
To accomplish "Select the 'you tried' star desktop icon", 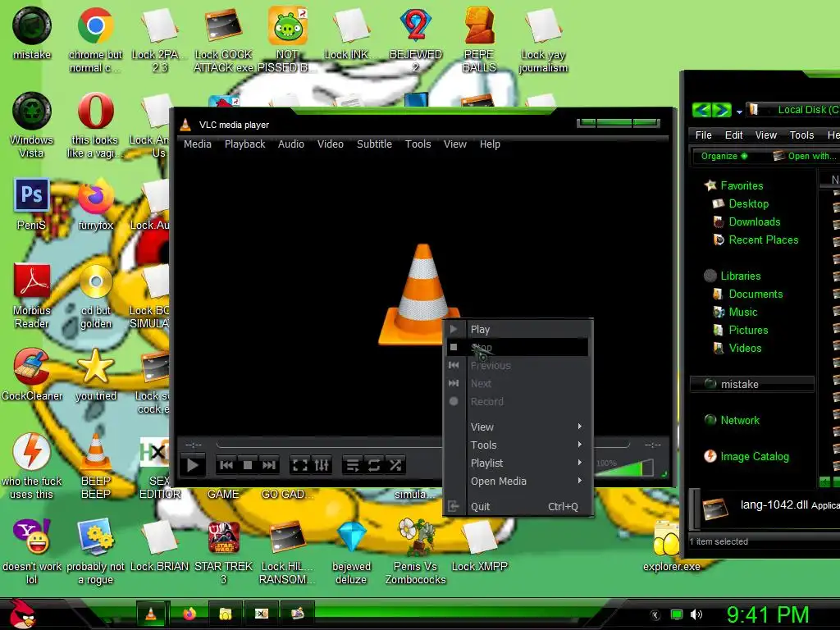I will [96, 374].
